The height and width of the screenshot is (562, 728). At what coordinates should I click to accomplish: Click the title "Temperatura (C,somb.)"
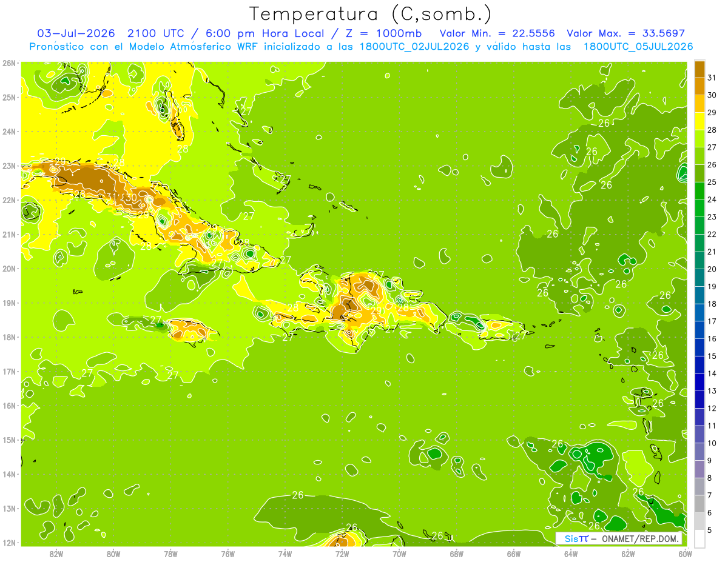(x=371, y=14)
